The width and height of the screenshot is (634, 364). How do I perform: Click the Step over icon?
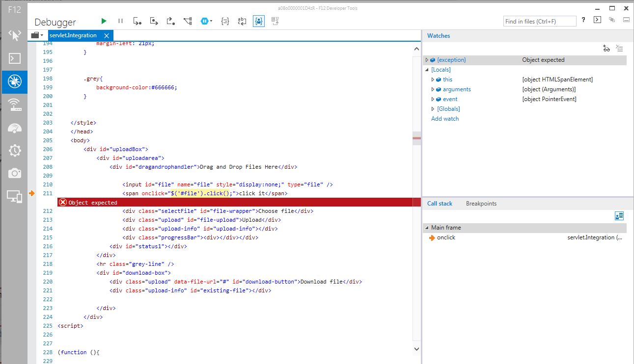pyautogui.click(x=154, y=21)
